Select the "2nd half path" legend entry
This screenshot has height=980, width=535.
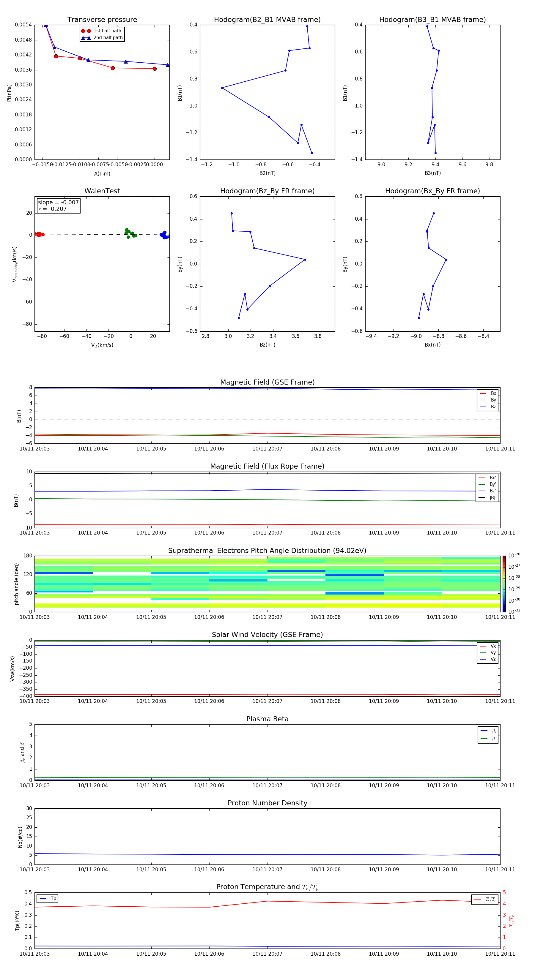102,38
